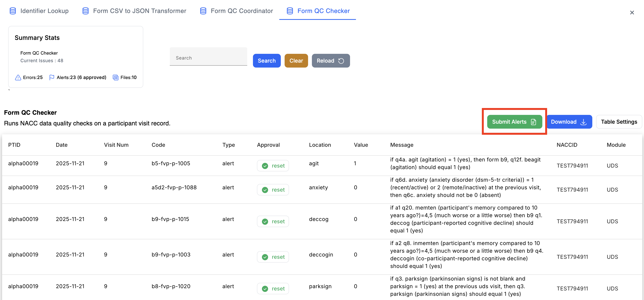Viewport: 644px width, 300px height.
Task: Close the panel with the X icon
Action: pyautogui.click(x=632, y=13)
